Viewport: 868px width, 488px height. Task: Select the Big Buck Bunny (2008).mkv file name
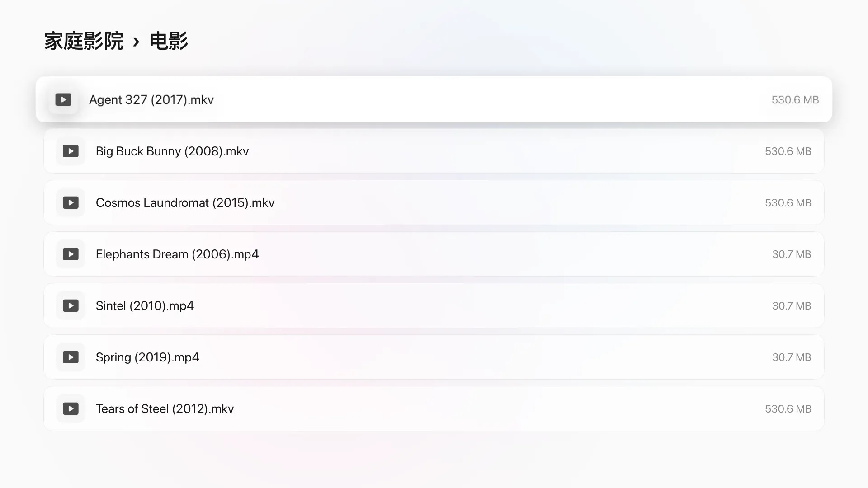click(172, 151)
